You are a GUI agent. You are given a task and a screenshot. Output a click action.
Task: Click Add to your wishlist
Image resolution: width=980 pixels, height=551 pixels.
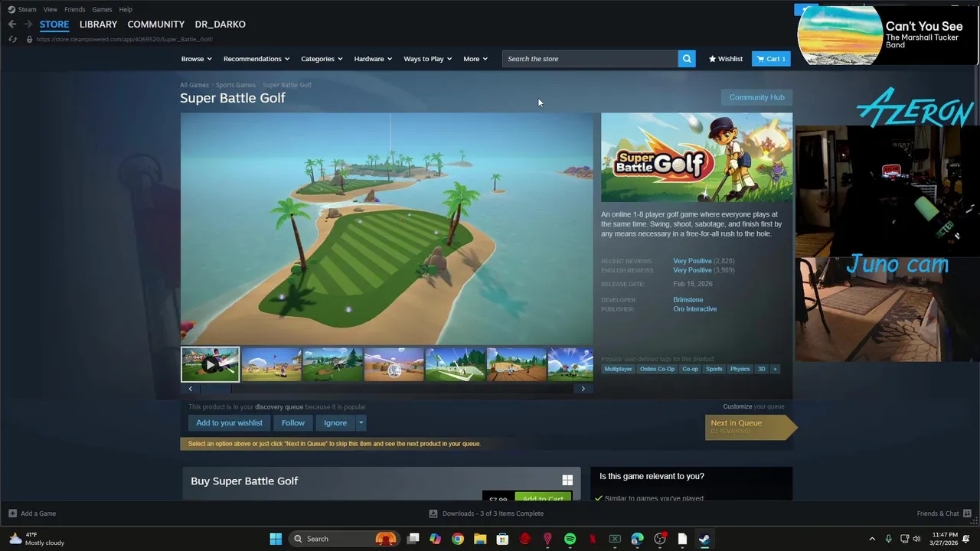(x=229, y=422)
